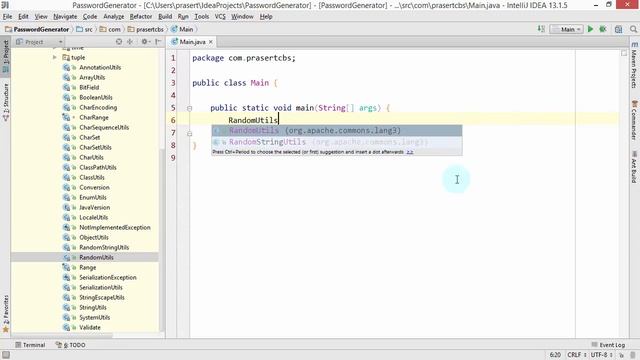Screen dimensions: 640x360
Task: Open the Refactor menu
Action: [x=141, y=16]
